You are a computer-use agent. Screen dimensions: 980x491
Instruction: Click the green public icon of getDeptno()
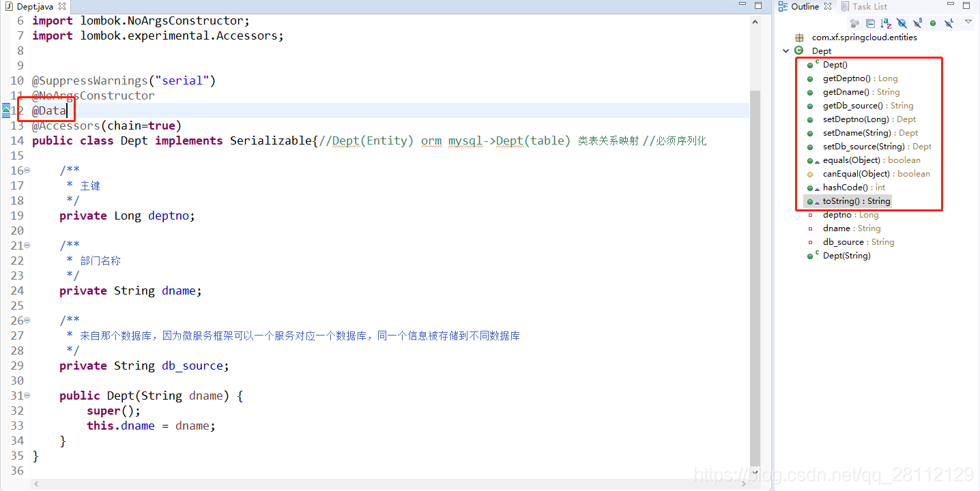(810, 79)
